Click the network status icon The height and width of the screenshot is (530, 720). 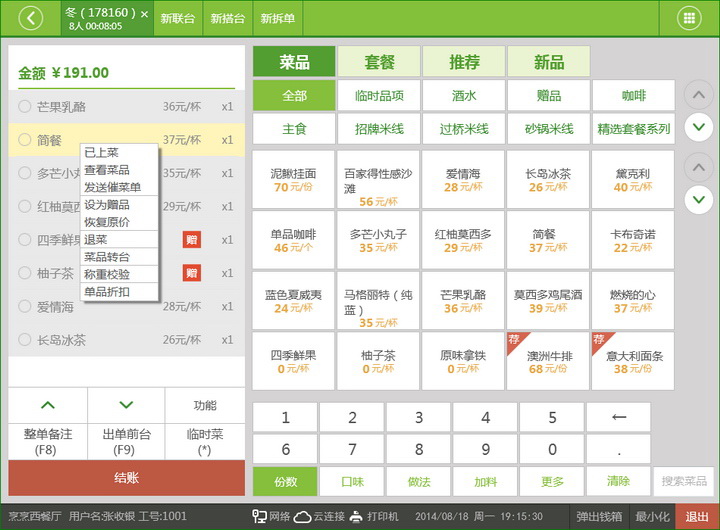coord(259,516)
